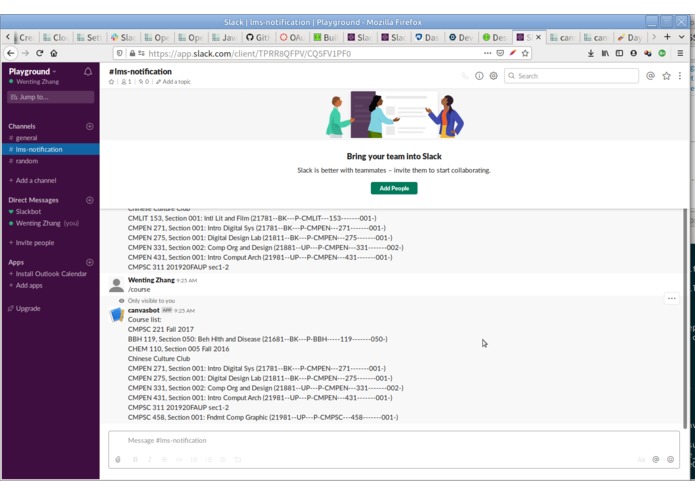
Task: Toggle inline code formatting in composer
Action: click(x=179, y=459)
